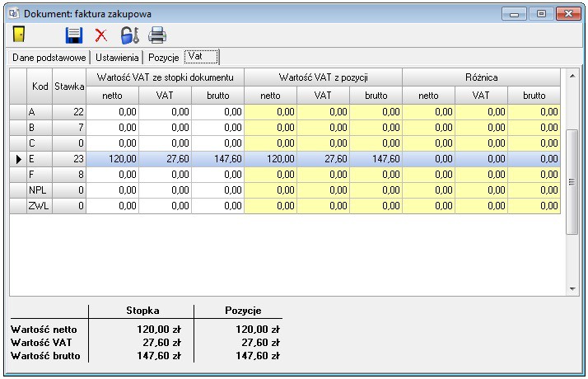
Task: Click Stopka wartość brutto 147,60 zł
Action: click(159, 356)
